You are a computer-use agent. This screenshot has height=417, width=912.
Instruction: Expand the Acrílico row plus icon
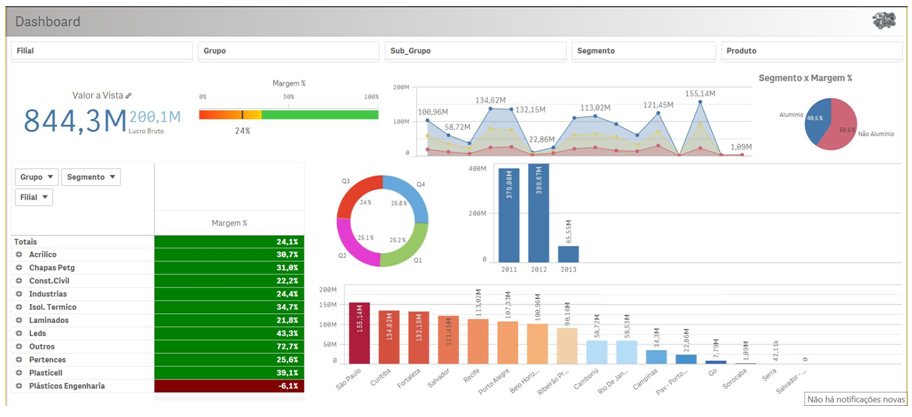click(x=19, y=255)
